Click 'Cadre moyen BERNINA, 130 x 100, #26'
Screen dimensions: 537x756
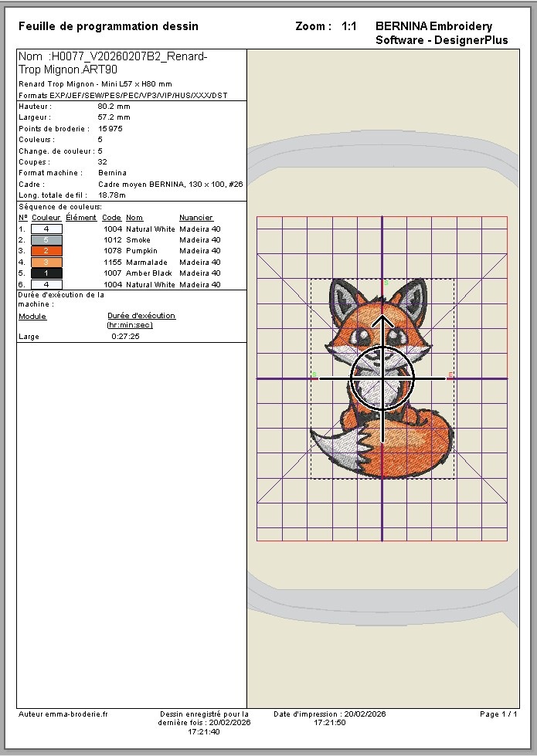pyautogui.click(x=171, y=185)
